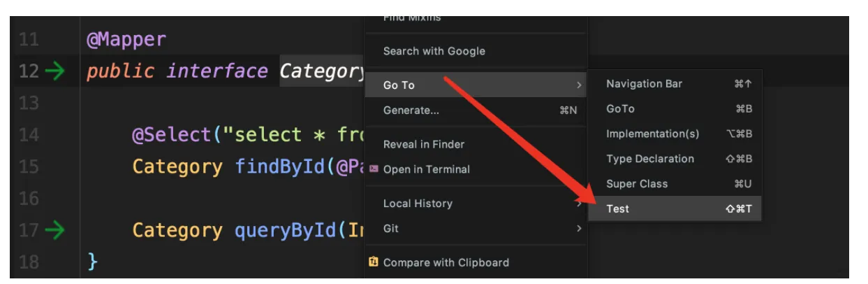Click the green gutter arrow on line 17

[54, 230]
